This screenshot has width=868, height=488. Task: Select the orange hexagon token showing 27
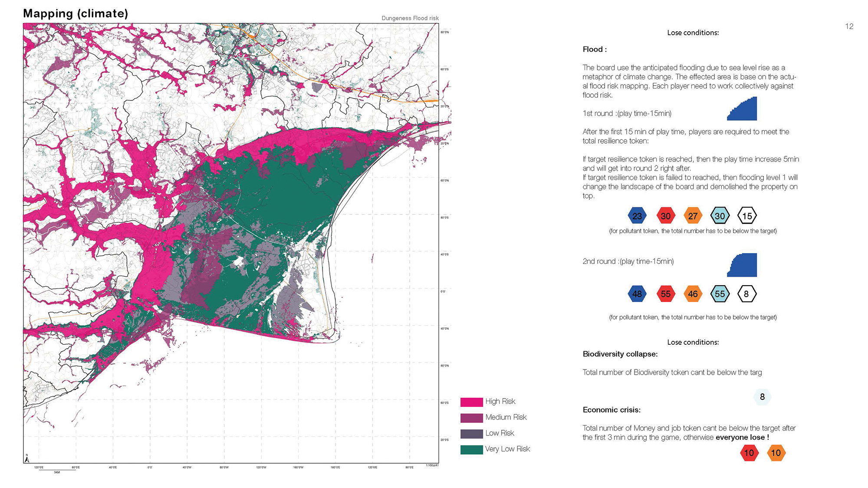(x=693, y=216)
